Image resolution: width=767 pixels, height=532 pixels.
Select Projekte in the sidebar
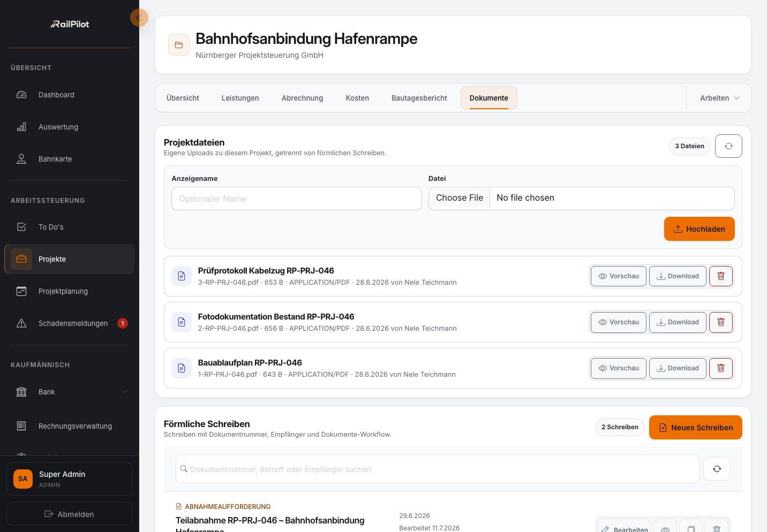[x=69, y=259]
